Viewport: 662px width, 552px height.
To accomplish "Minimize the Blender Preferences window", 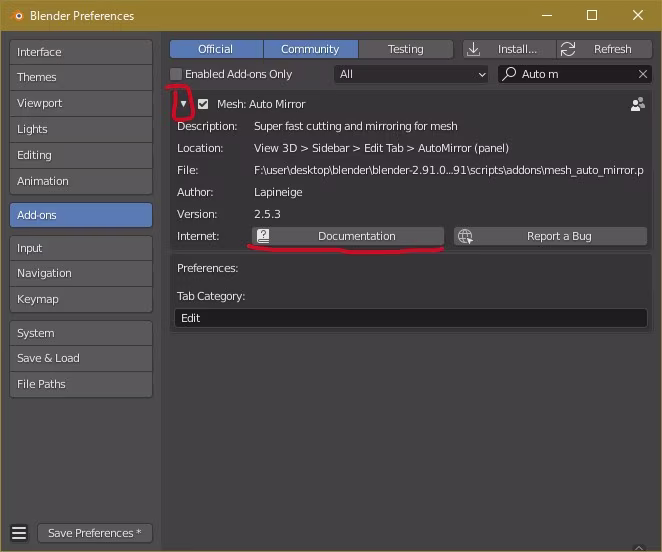I will pyautogui.click(x=547, y=16).
